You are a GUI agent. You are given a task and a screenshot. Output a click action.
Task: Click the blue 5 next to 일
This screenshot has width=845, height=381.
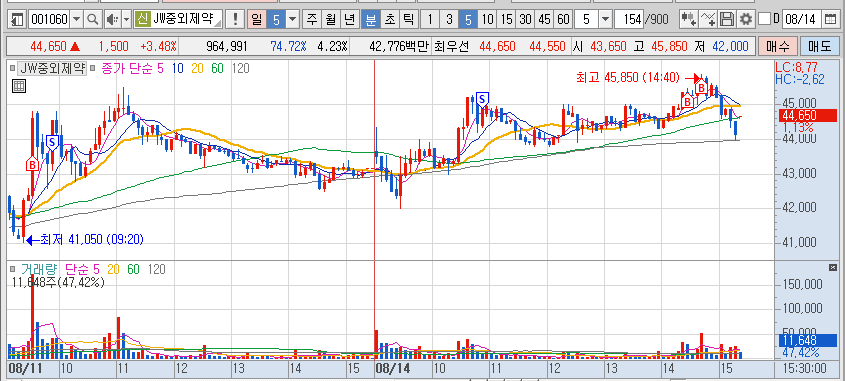(276, 20)
